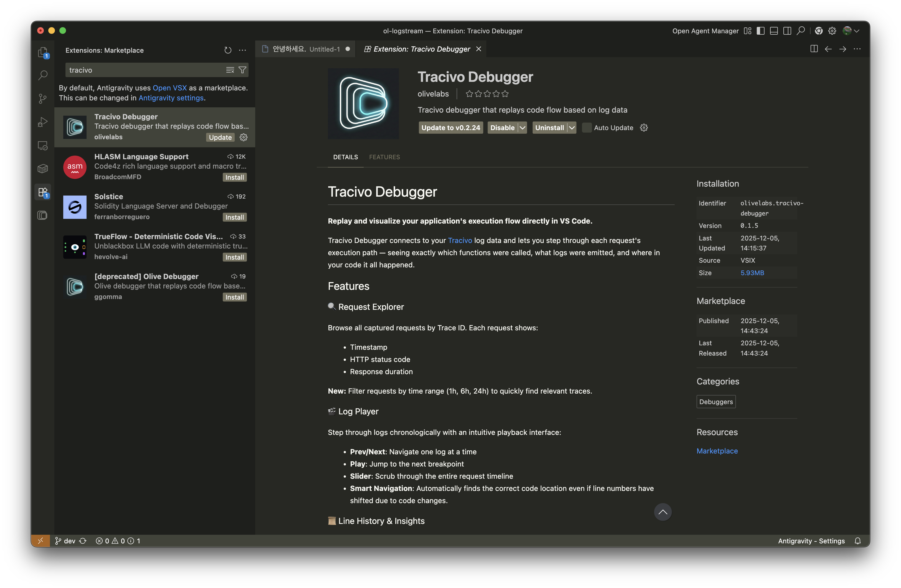
Task: Click the filter extensions funnel icon
Action: (242, 70)
